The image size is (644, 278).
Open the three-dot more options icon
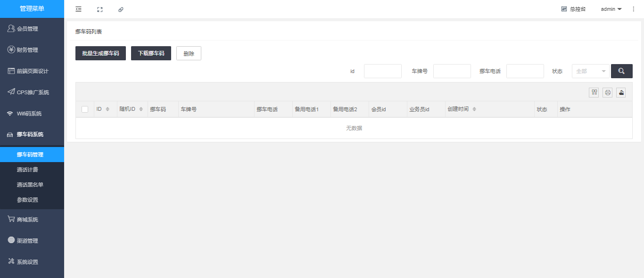tap(633, 9)
